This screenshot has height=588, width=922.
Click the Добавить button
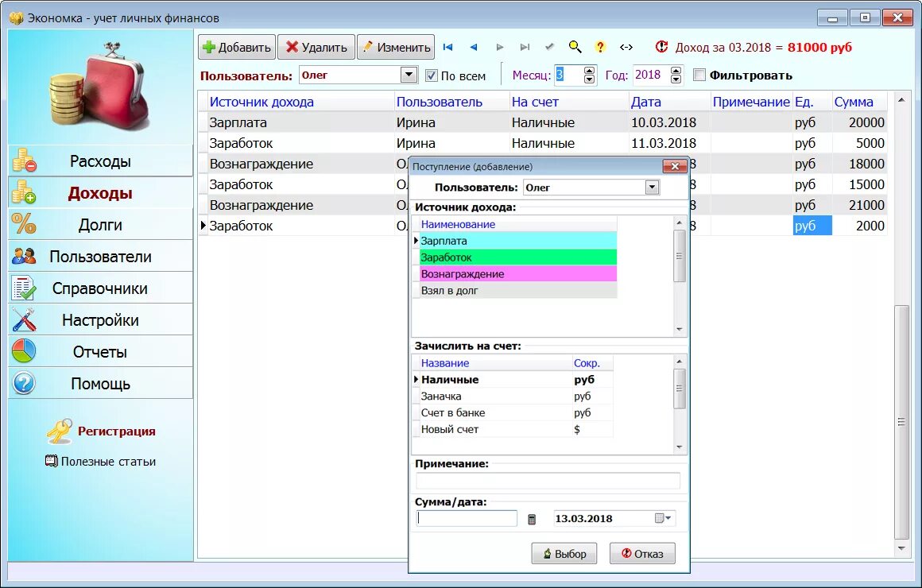click(236, 47)
